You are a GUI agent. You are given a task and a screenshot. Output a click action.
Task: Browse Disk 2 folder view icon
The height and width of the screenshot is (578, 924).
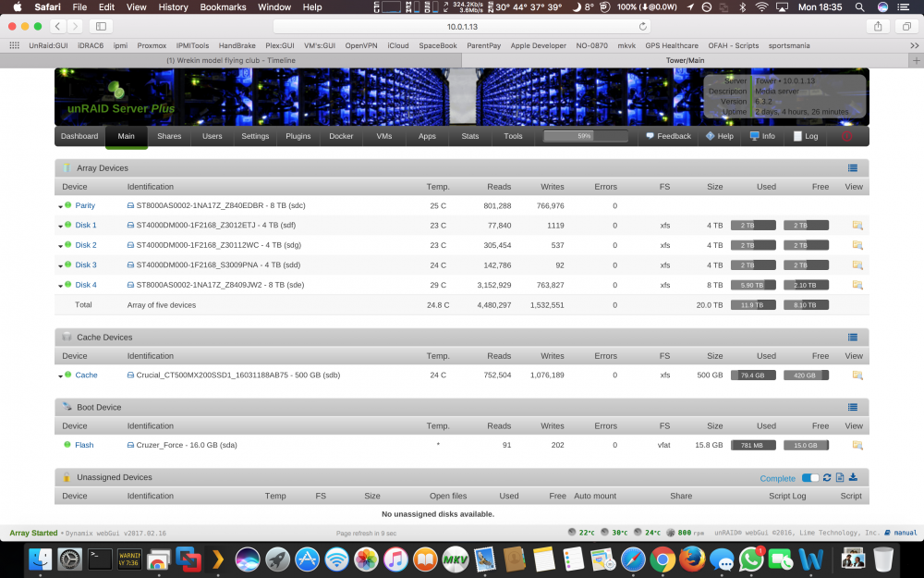pyautogui.click(x=857, y=245)
